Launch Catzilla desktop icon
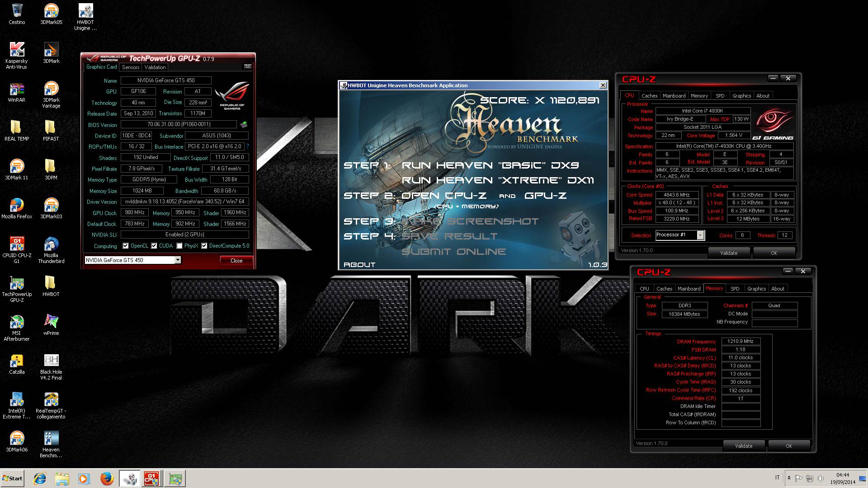868x488 pixels. [17, 364]
